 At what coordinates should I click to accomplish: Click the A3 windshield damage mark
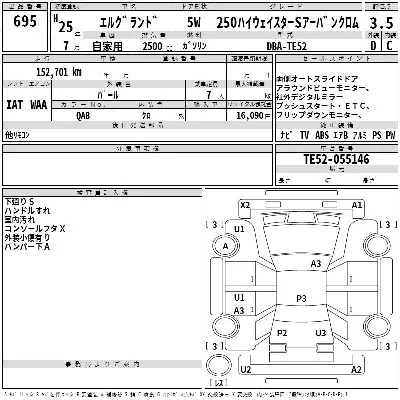316,264
